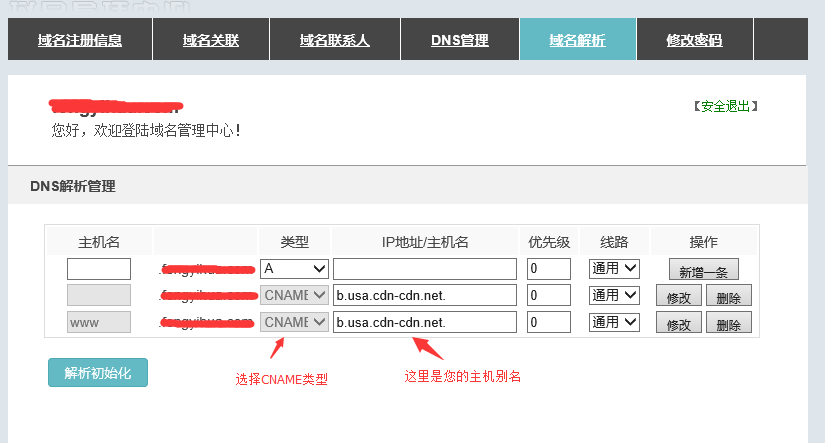Click the greyed hostname field in blank-hostname CNAME row

click(99, 295)
